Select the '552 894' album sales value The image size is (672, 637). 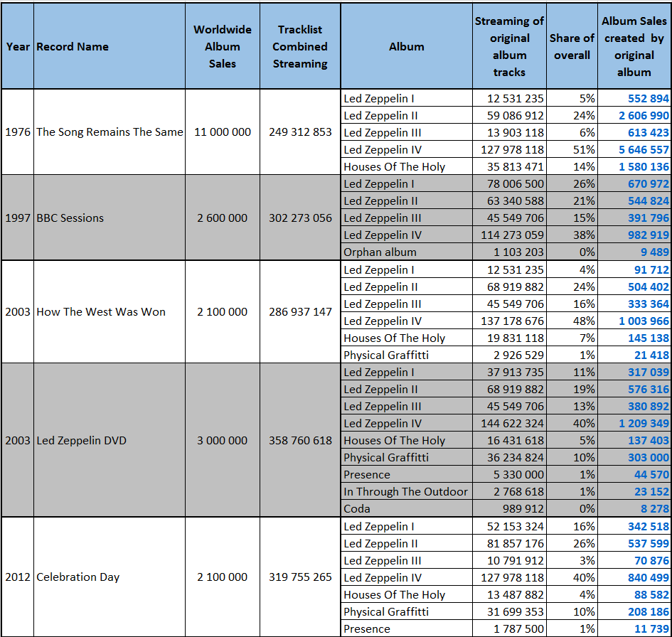pos(634,99)
